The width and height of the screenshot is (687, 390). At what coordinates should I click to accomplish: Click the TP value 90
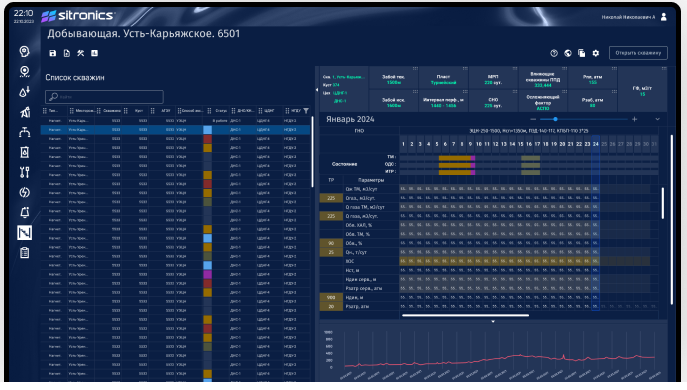click(x=331, y=243)
